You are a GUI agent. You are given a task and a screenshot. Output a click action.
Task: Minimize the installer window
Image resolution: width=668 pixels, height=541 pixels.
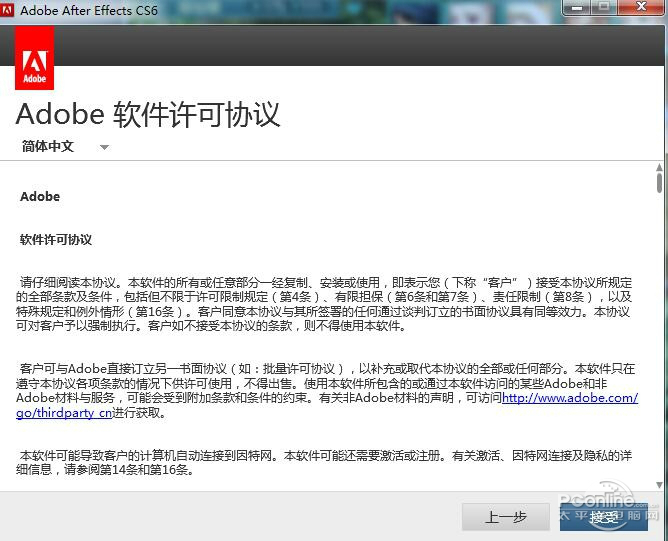click(577, 7)
